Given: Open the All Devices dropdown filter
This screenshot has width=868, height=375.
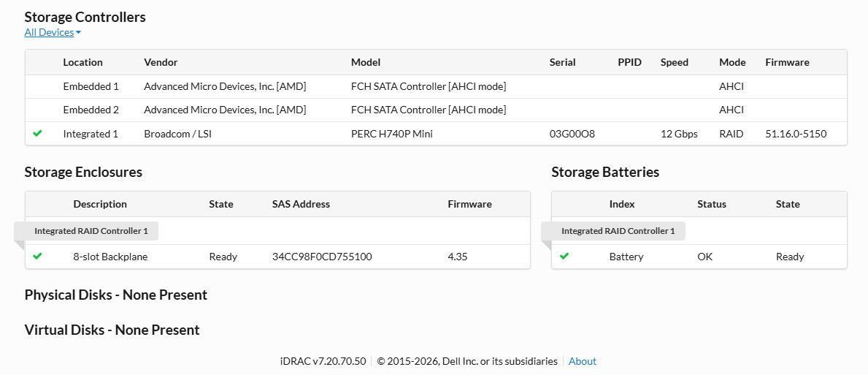Looking at the screenshot, I should [x=49, y=32].
